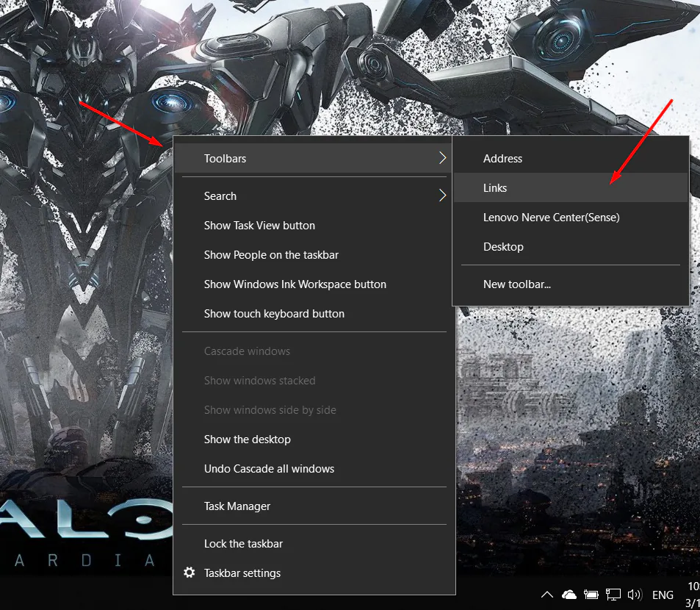
Task: Enable the Desktop toolbar
Action: pos(571,246)
